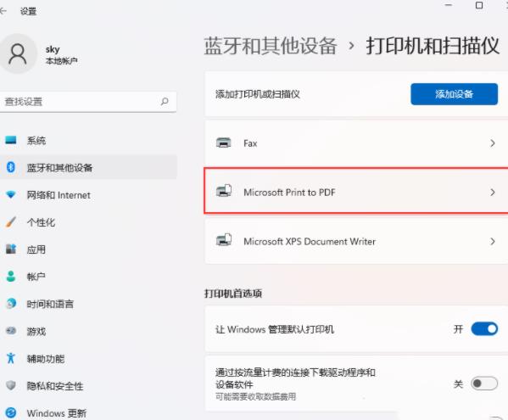Go to 个性化 settings
508x420 pixels.
click(x=88, y=222)
